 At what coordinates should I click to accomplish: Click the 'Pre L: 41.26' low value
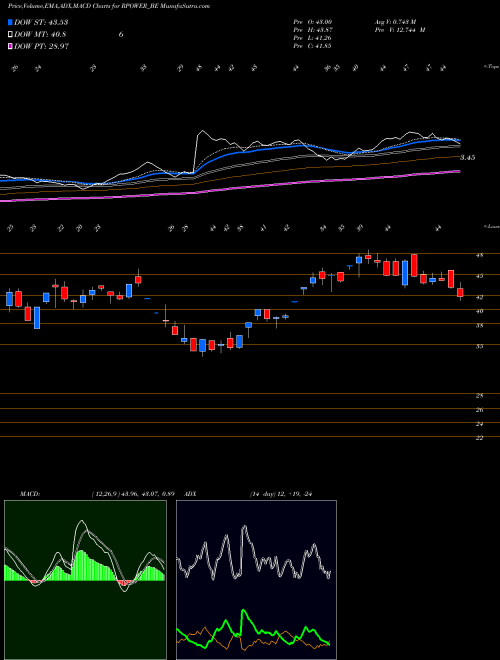(313, 38)
